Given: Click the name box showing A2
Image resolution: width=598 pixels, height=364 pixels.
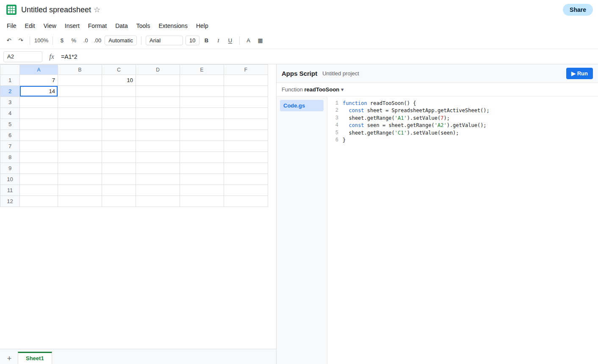Looking at the screenshot, I should 23,57.
